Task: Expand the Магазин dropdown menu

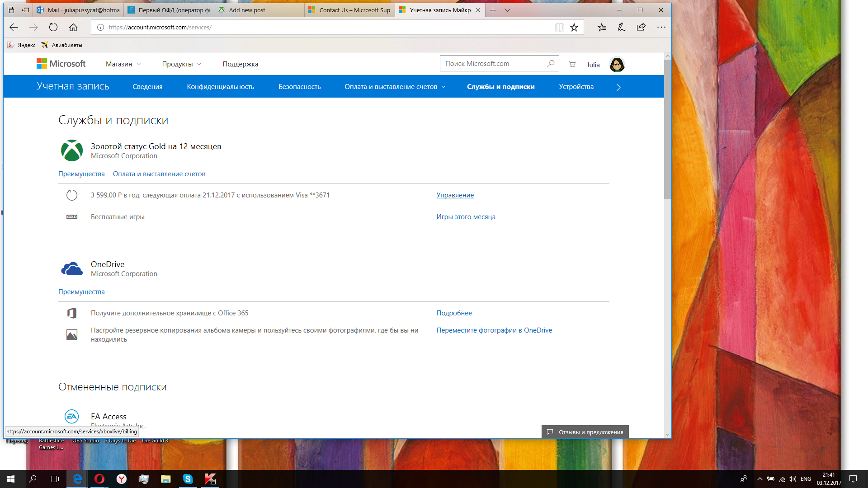Action: [x=123, y=64]
